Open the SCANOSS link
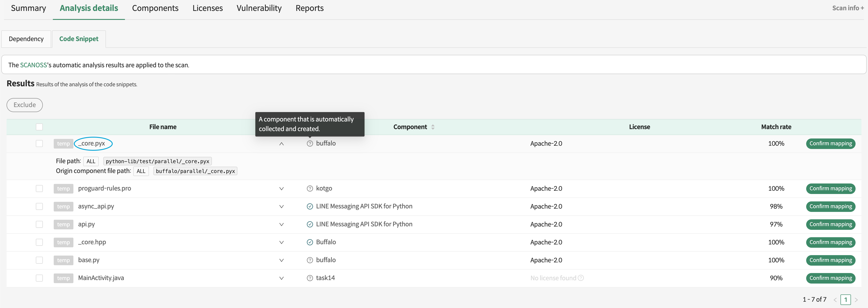This screenshot has width=868, height=308. (33, 65)
